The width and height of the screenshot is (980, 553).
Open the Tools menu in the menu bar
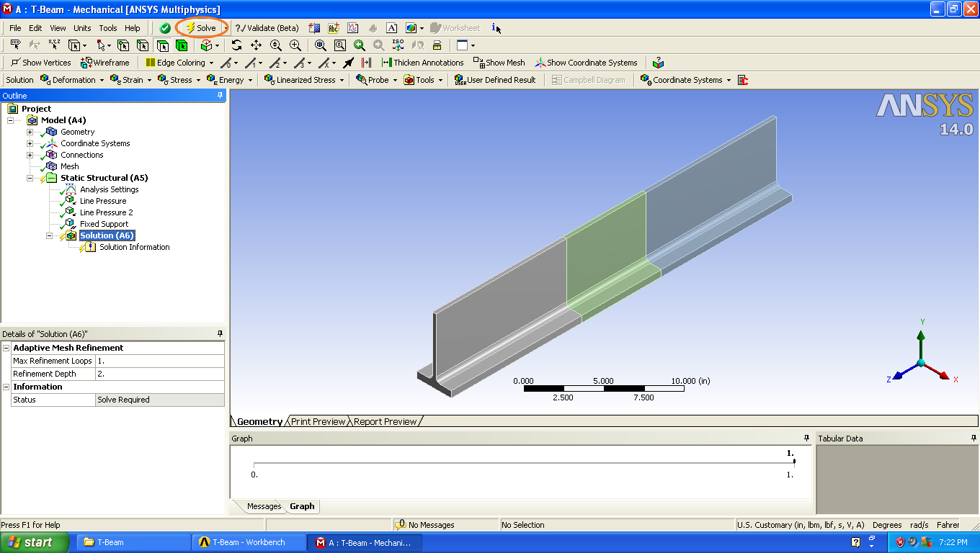108,28
